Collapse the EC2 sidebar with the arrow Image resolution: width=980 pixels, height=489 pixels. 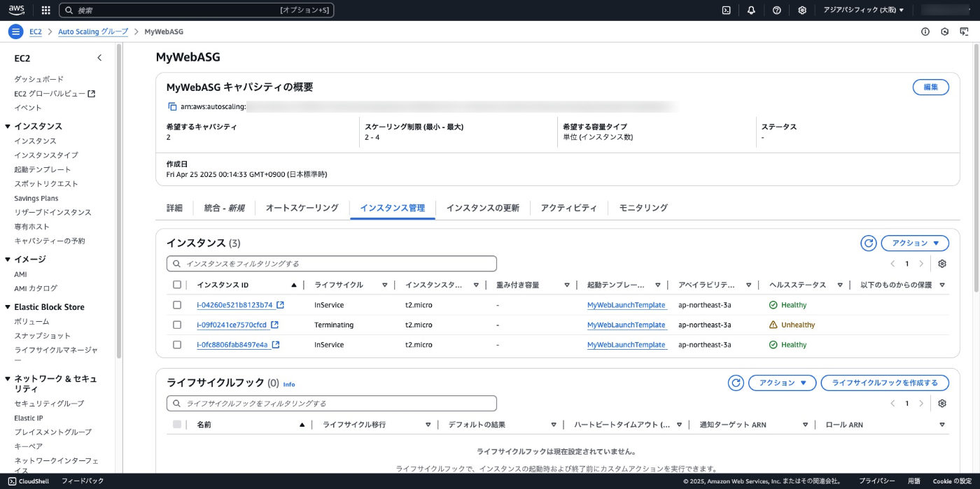(99, 58)
